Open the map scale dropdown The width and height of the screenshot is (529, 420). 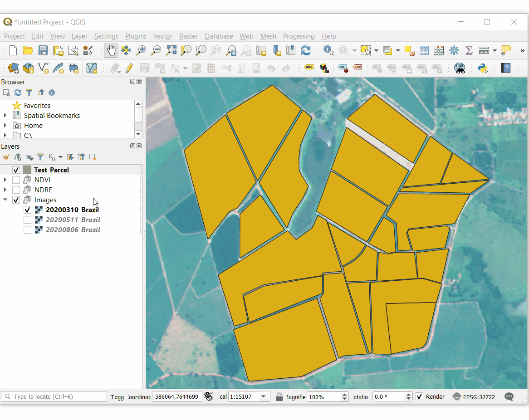[x=263, y=396]
